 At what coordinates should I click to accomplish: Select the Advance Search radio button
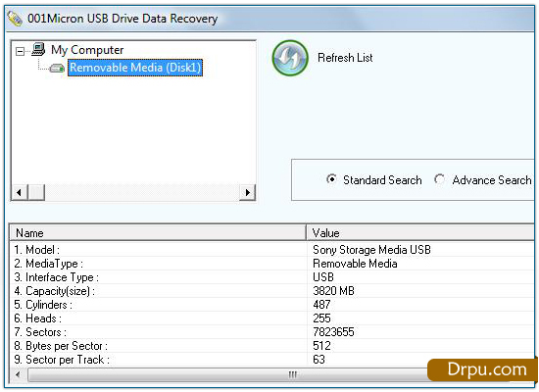439,179
